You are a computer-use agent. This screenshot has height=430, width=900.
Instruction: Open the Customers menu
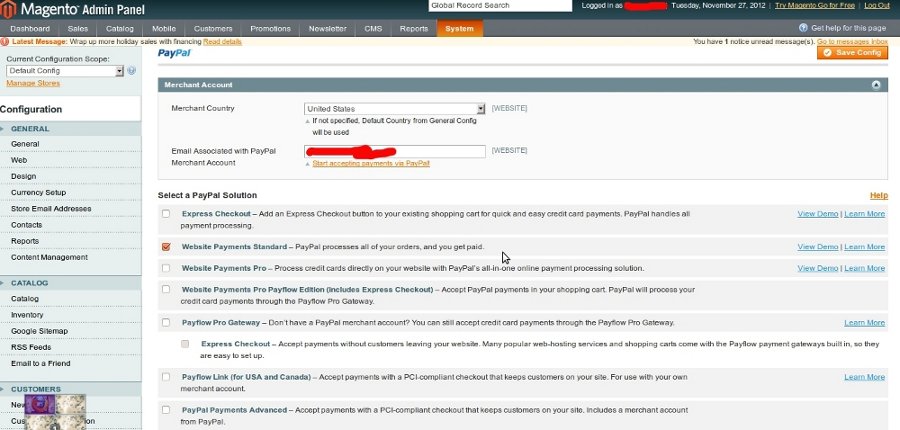point(213,29)
